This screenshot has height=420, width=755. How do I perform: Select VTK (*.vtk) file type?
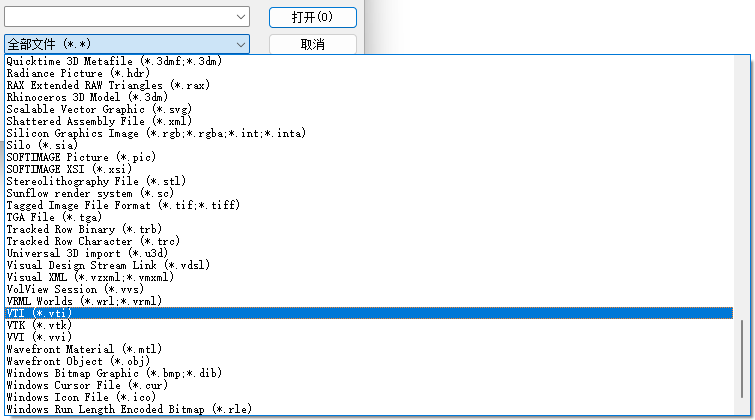(x=369, y=325)
